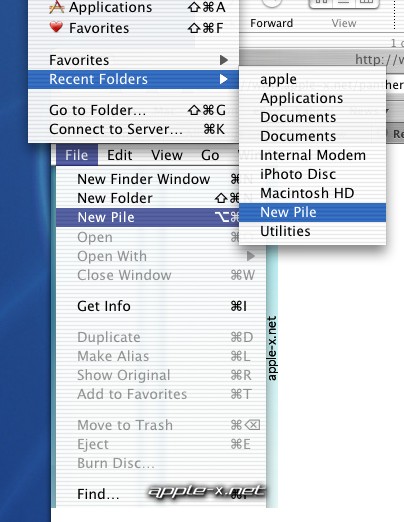Select Internal Modem recent folder
The width and height of the screenshot is (404, 522).
pos(312,155)
